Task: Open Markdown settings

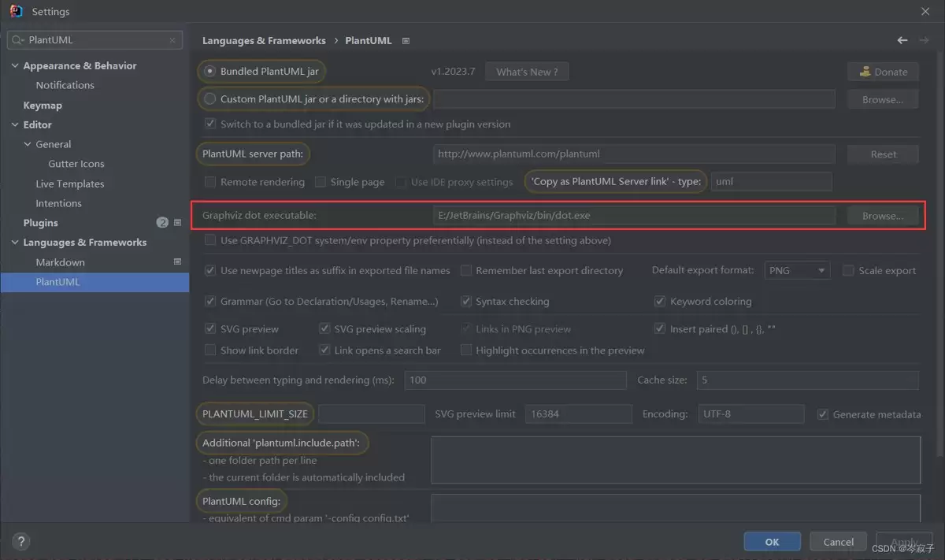Action: [60, 262]
